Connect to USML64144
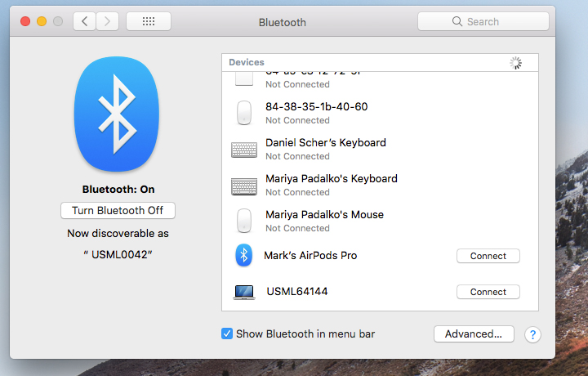The width and height of the screenshot is (588, 376). pos(488,292)
